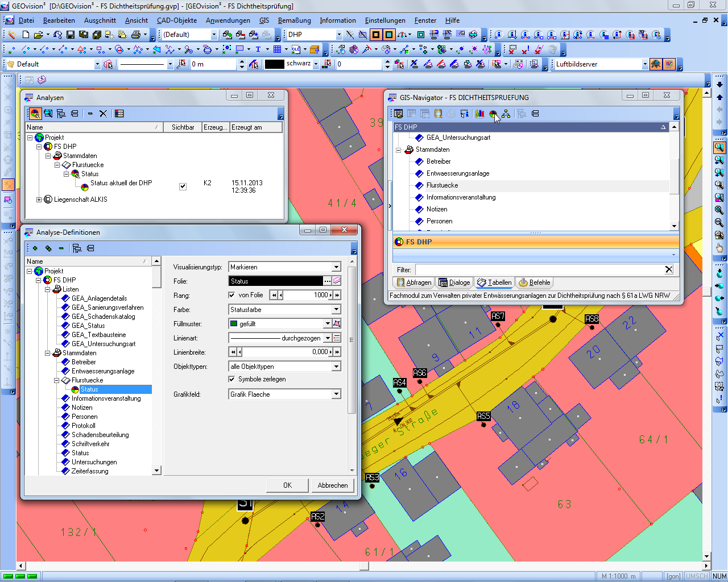The image size is (728, 582).
Task: Click the Linienbreite slider showing 0,000
Action: (285, 352)
